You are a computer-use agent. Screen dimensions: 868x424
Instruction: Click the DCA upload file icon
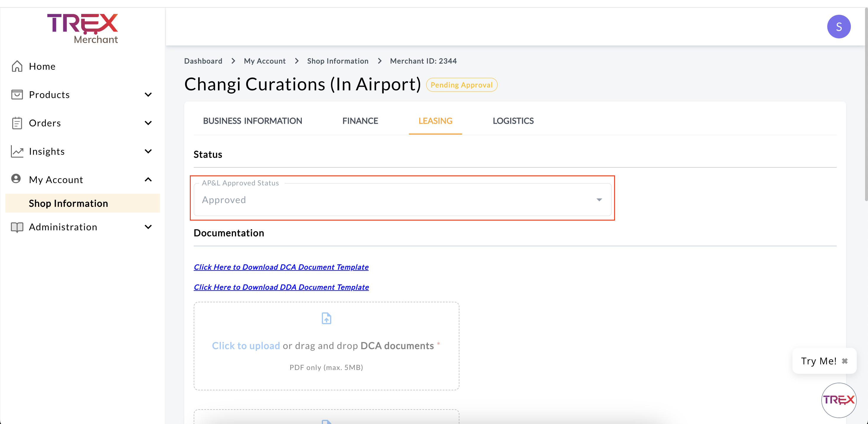click(x=326, y=318)
